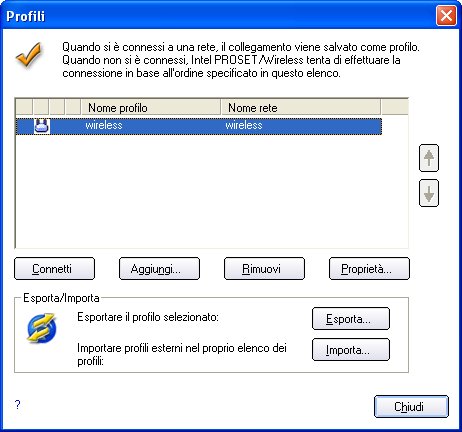Select the wireless entry under Nome profilo
Screen dimensions: 462x432
[104, 125]
